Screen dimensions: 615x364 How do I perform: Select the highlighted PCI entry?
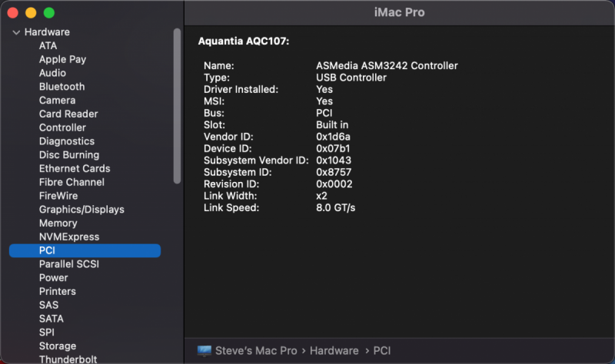click(x=85, y=251)
